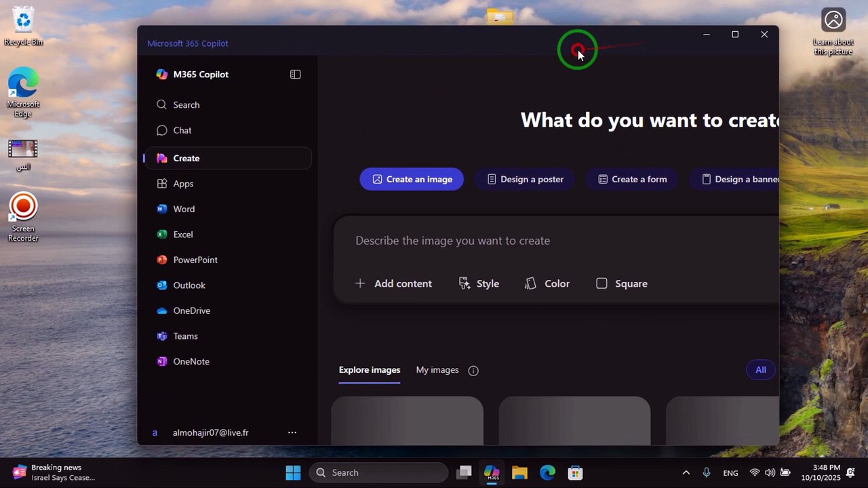Choose the Create a form option
Viewport: 868px width, 488px height.
[x=632, y=179]
